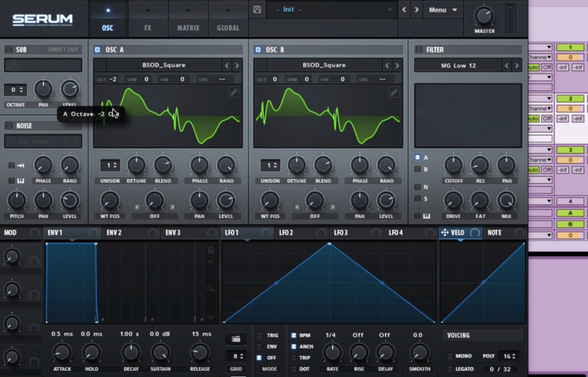588x377 pixels.
Task: Open the Menu dropdown
Action: [443, 10]
